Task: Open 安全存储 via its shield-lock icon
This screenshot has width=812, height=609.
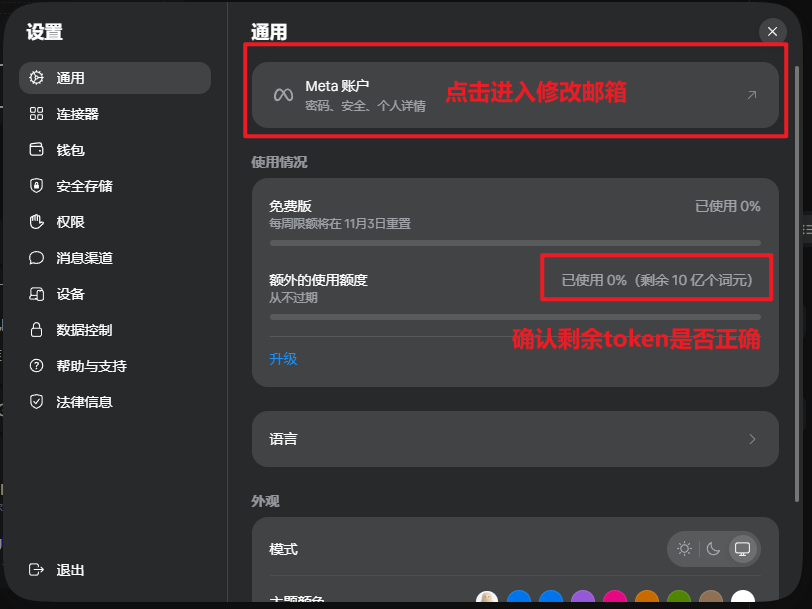Action: click(x=36, y=185)
